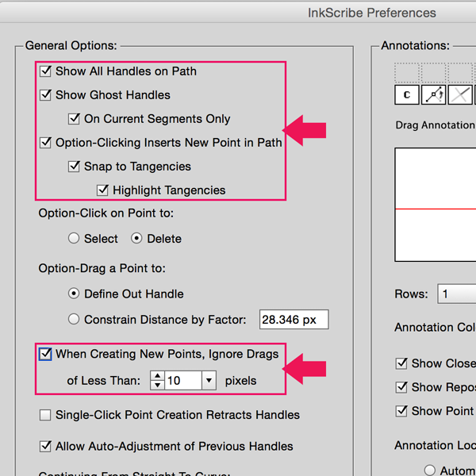
Task: Disable Option-Clicking Inserts New Point in Path
Action: (x=45, y=142)
